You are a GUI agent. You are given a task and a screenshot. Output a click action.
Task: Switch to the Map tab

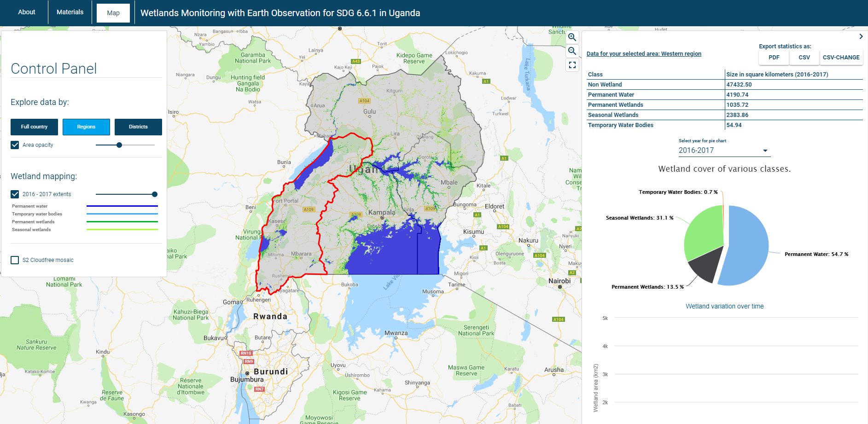tap(113, 13)
